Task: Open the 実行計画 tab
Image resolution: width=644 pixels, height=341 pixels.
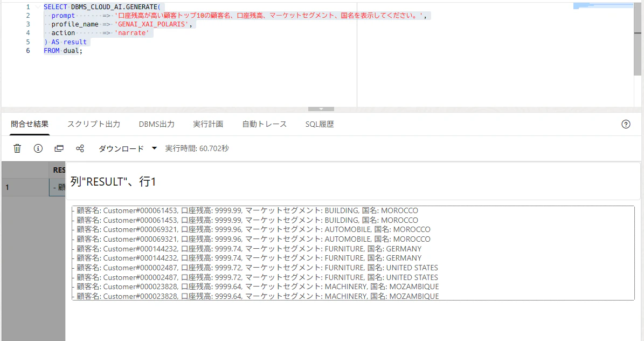Action: (208, 124)
